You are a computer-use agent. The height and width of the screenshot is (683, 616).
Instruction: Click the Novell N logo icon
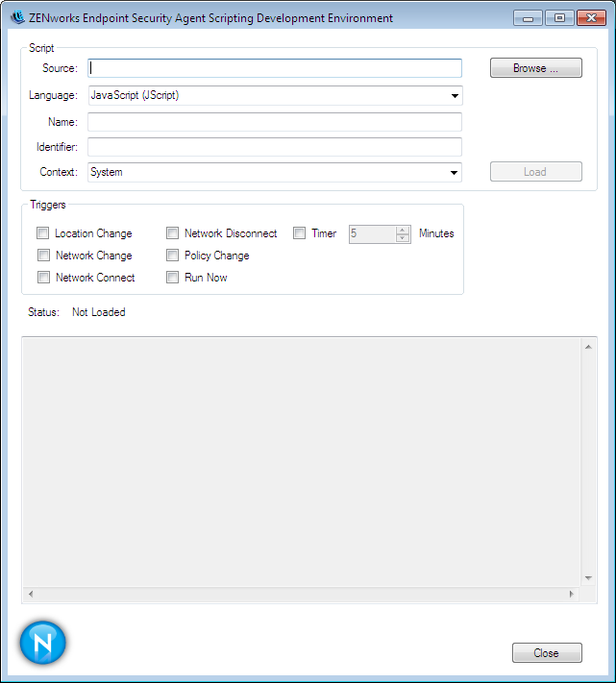(42, 643)
